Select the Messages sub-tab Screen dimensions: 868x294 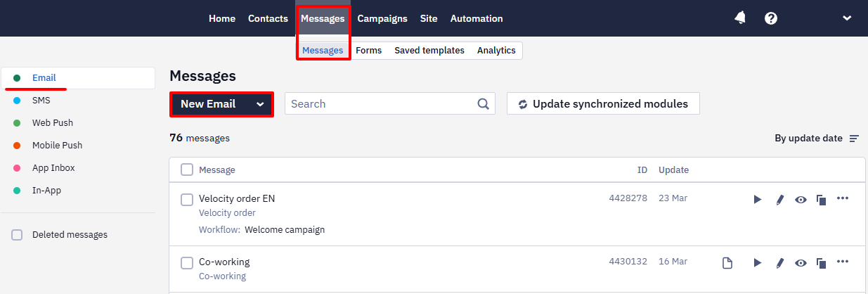(323, 50)
